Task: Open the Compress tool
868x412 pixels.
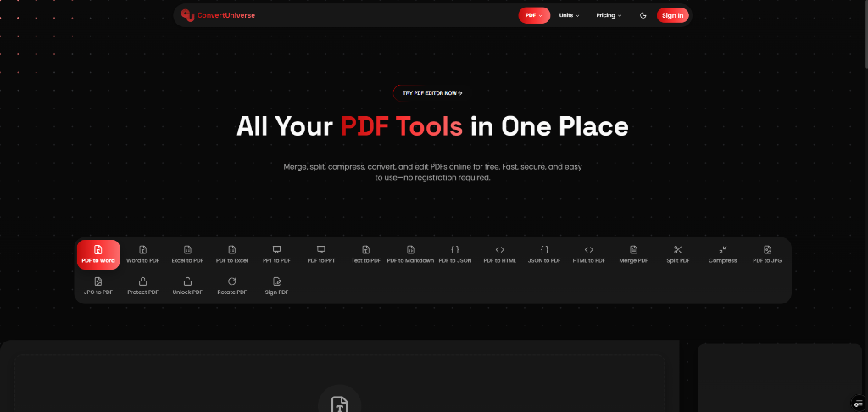Action: point(722,253)
